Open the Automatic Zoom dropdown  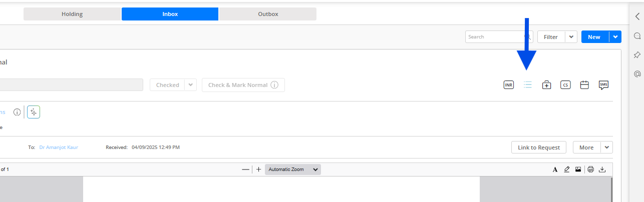coord(293,169)
